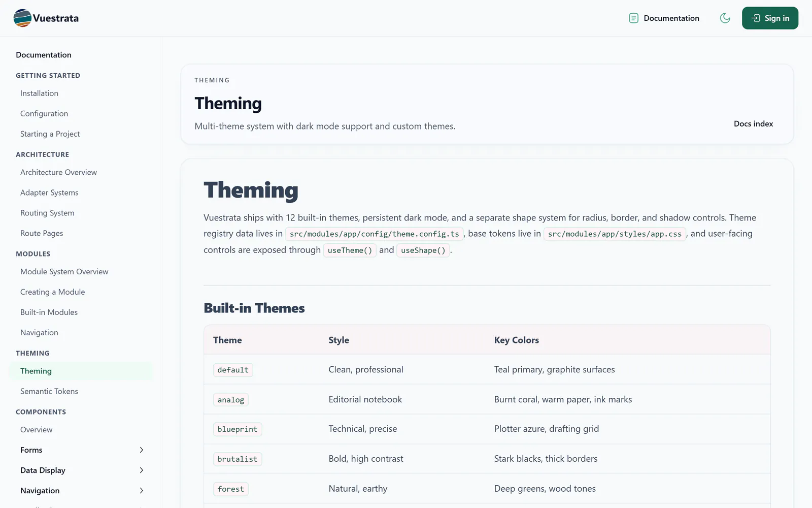Image resolution: width=812 pixels, height=508 pixels.
Task: Open Semantic Tokens page
Action: pos(49,392)
